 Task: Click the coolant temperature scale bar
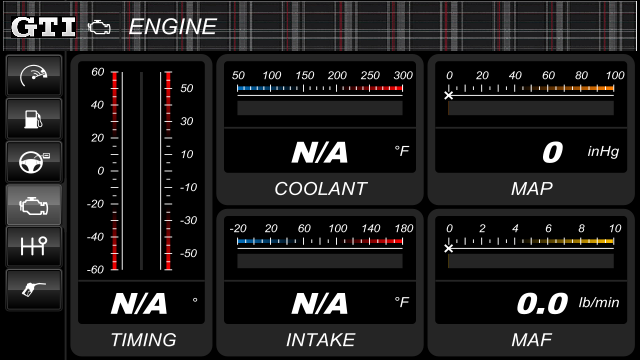[320, 88]
